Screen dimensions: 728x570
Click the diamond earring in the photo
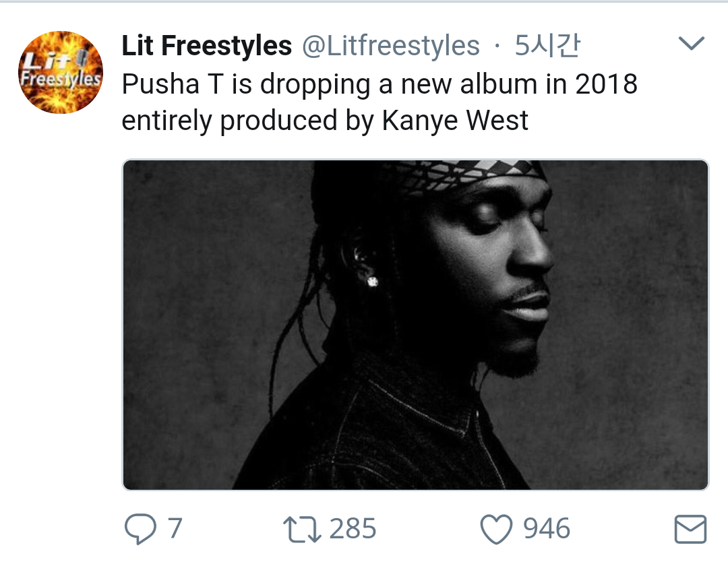click(x=372, y=280)
